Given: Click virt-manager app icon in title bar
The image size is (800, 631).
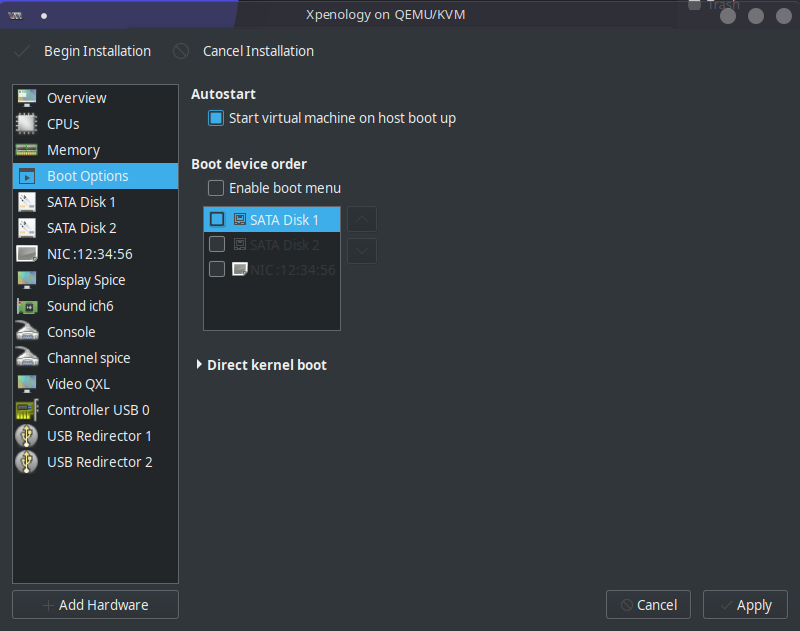Looking at the screenshot, I should point(15,15).
